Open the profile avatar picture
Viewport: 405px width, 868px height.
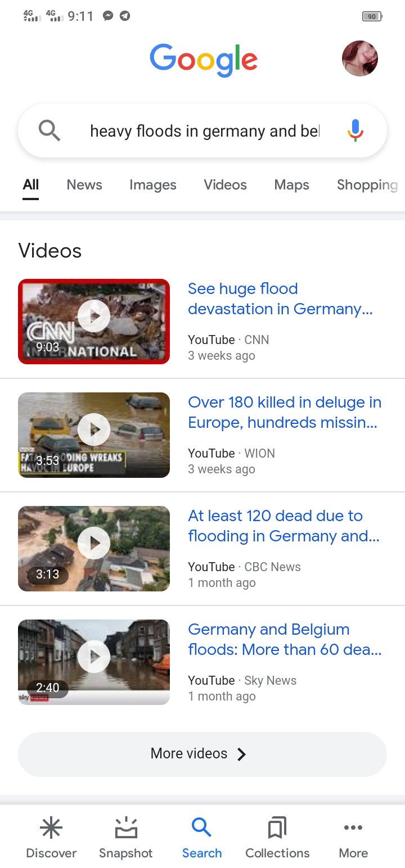coord(360,58)
